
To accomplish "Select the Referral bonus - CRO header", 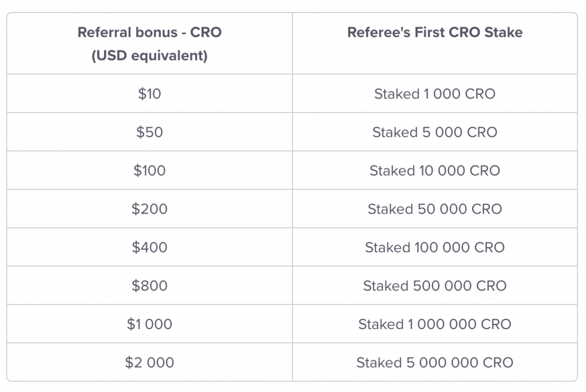I will [x=149, y=43].
